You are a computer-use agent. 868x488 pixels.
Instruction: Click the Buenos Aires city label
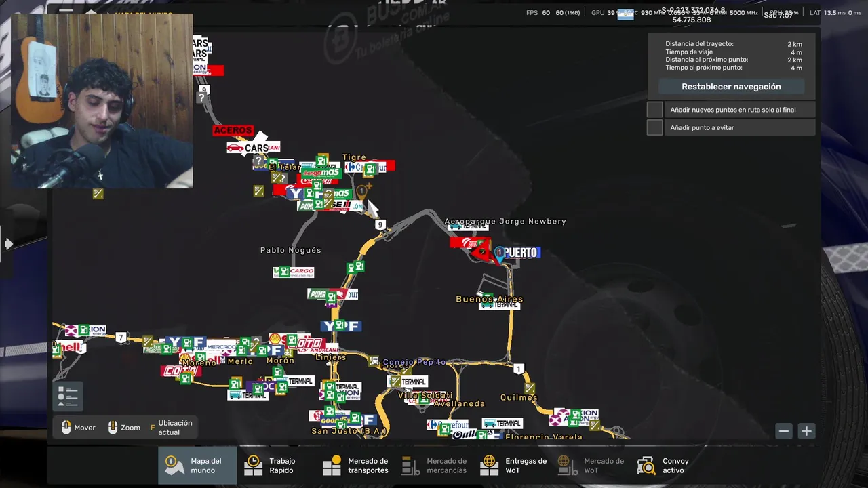pos(489,299)
